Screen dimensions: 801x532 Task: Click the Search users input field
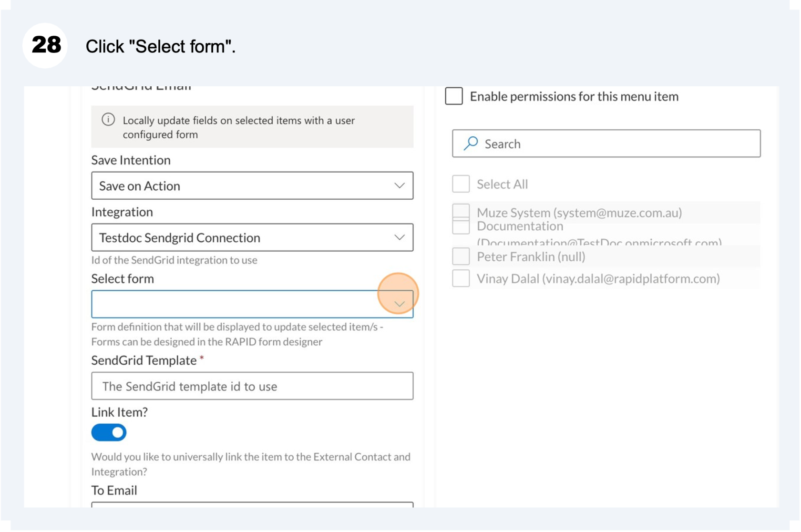pyautogui.click(x=606, y=143)
